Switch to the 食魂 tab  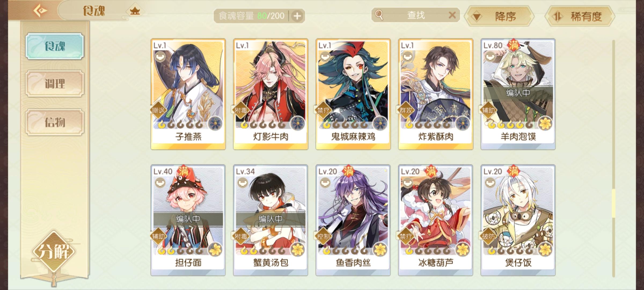pos(55,46)
